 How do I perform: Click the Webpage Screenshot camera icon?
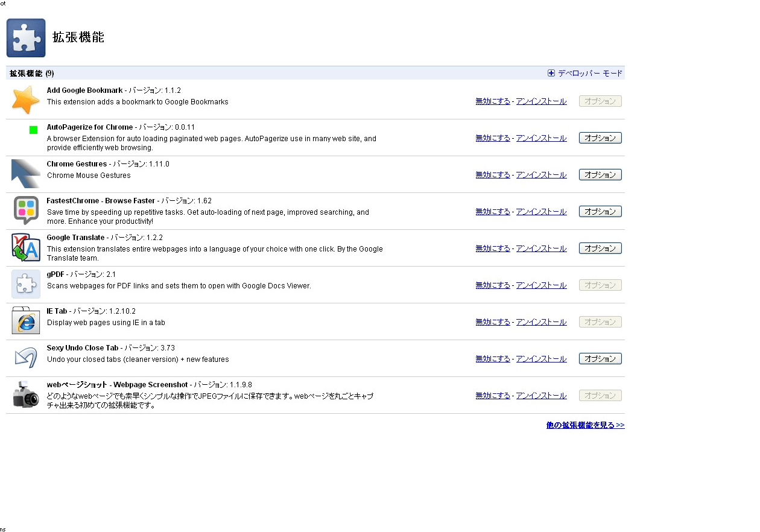(x=26, y=395)
